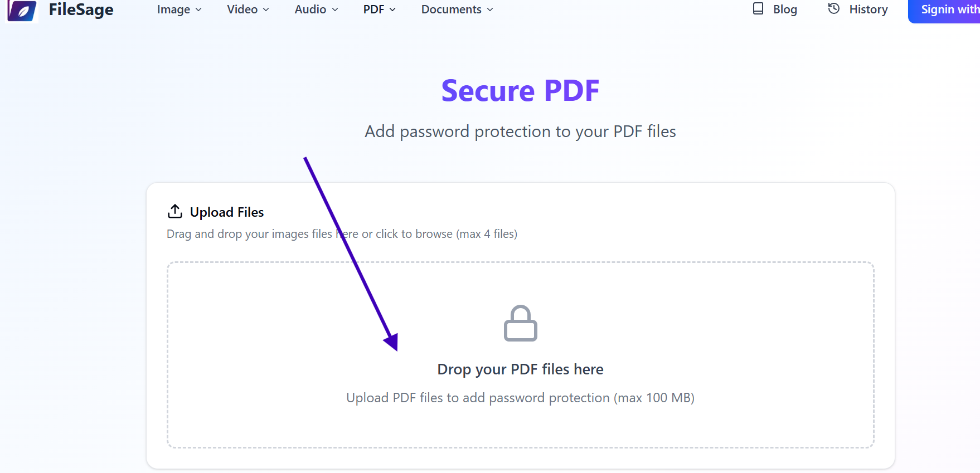This screenshot has width=980, height=473.
Task: Select the Audio nav item
Action: point(311,9)
